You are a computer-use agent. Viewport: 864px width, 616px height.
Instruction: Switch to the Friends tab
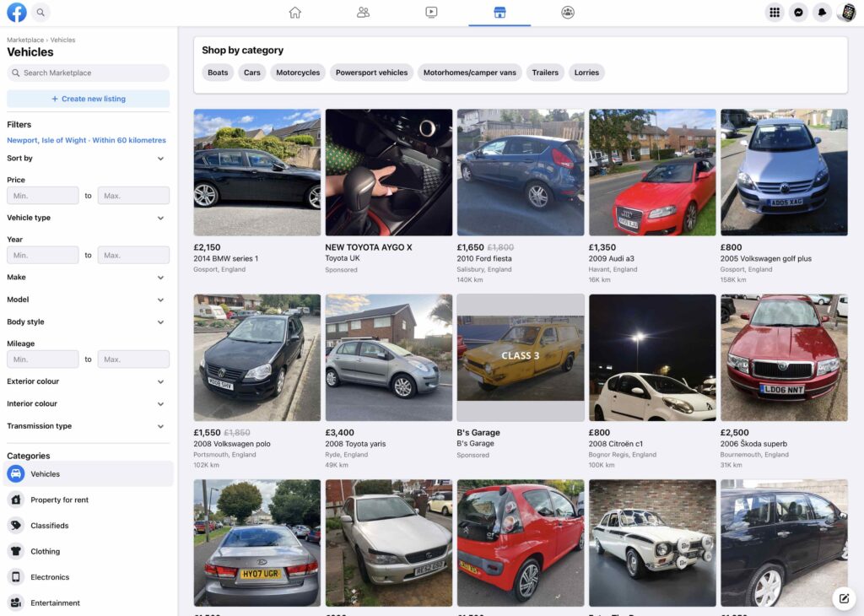tap(363, 12)
